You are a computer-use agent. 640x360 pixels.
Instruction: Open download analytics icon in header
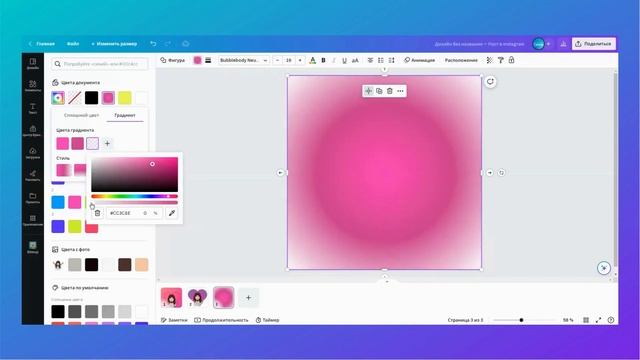[563, 44]
